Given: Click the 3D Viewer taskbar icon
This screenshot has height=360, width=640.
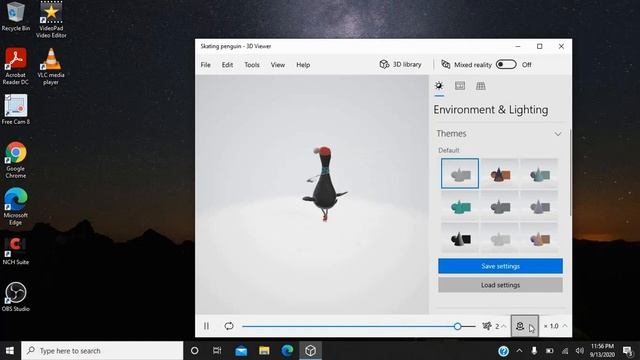Looking at the screenshot, I should (x=311, y=351).
